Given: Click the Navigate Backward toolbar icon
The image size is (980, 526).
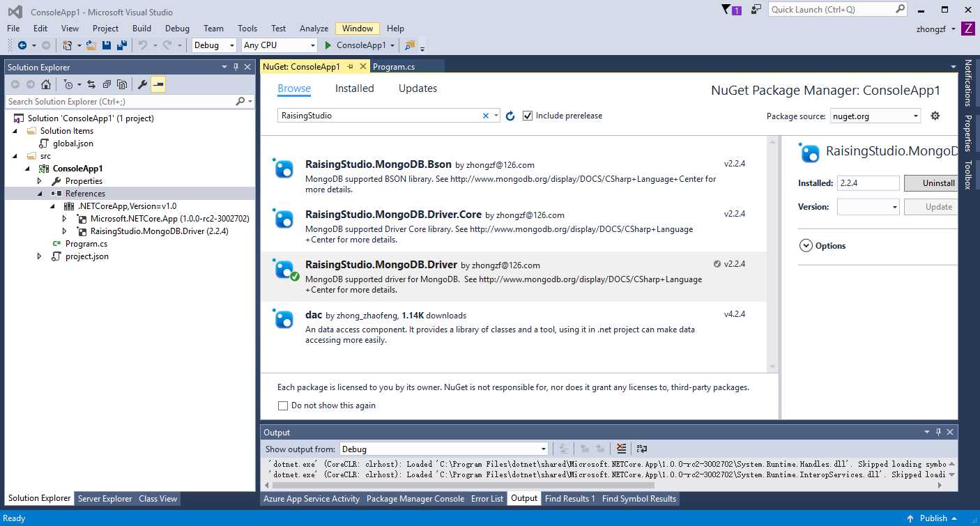Looking at the screenshot, I should pos(22,45).
